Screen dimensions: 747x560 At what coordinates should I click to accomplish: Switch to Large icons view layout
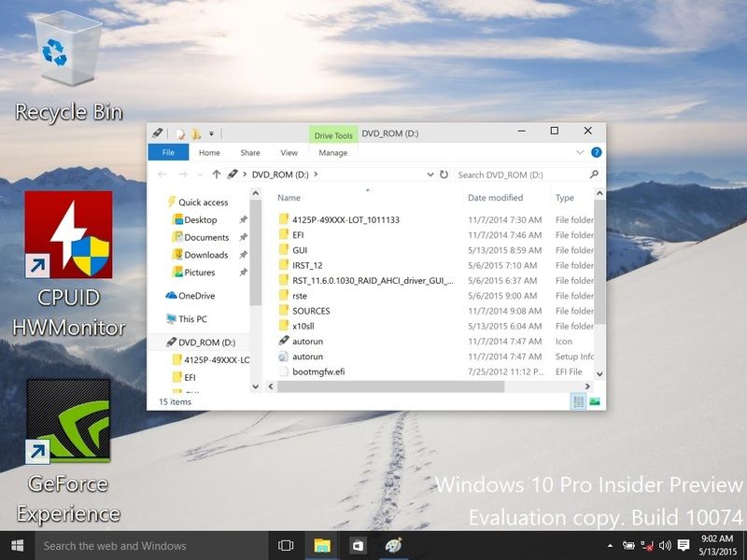(x=594, y=401)
